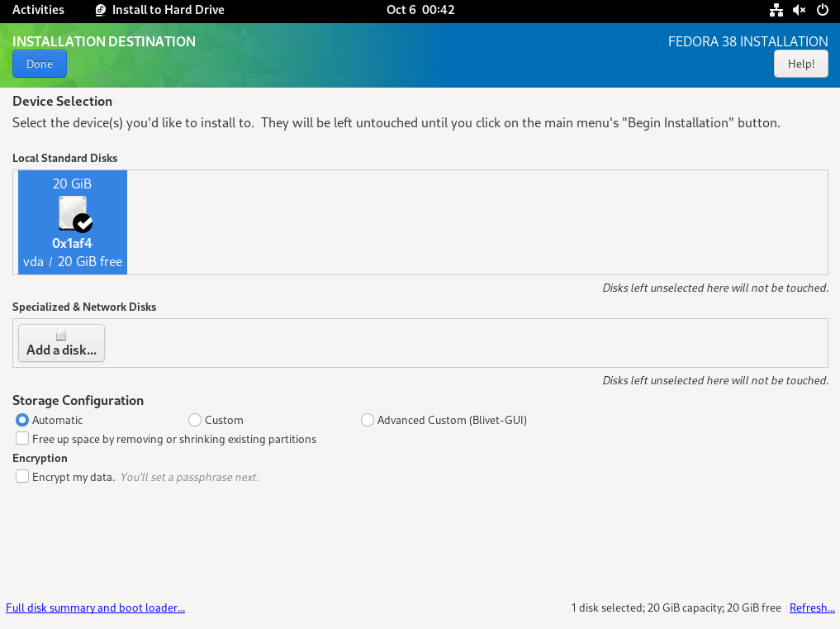Open the Install to Hard Drive app menu
This screenshot has height=629, width=840.
159,10
